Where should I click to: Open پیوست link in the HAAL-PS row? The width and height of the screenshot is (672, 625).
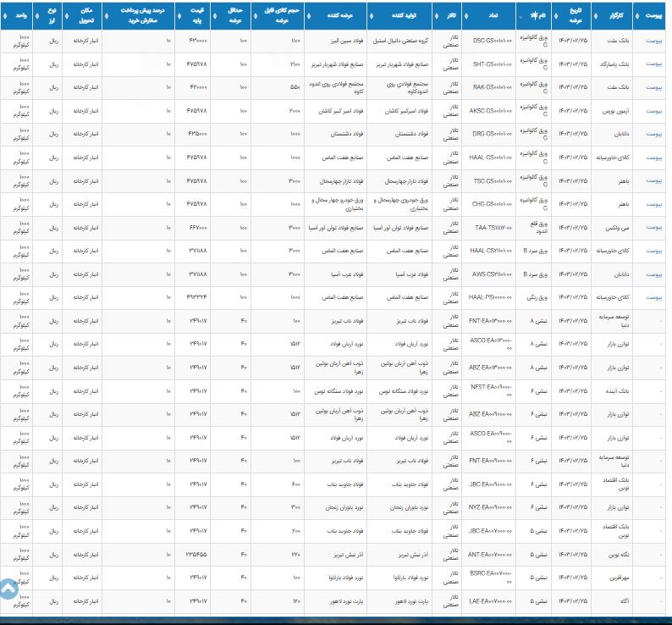653,298
